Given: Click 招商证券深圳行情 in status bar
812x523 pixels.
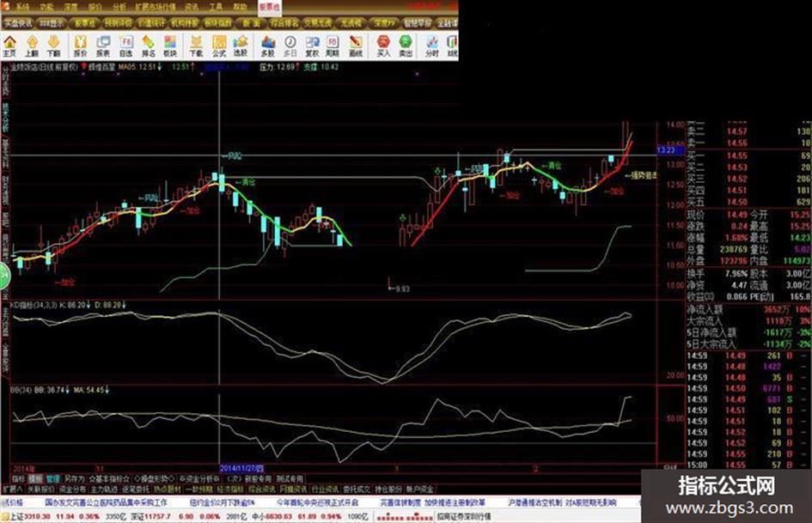Looking at the screenshot, I should pos(463,517).
